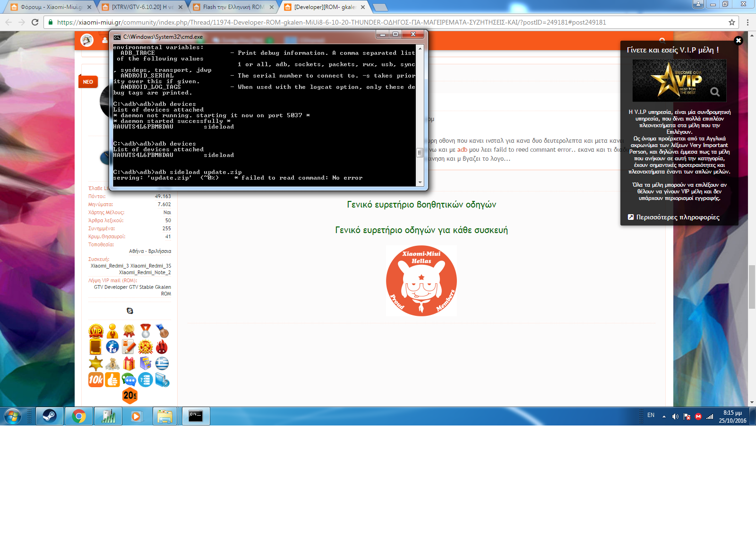The width and height of the screenshot is (756, 547).
Task: Open the taskbar clock and date
Action: click(x=732, y=417)
